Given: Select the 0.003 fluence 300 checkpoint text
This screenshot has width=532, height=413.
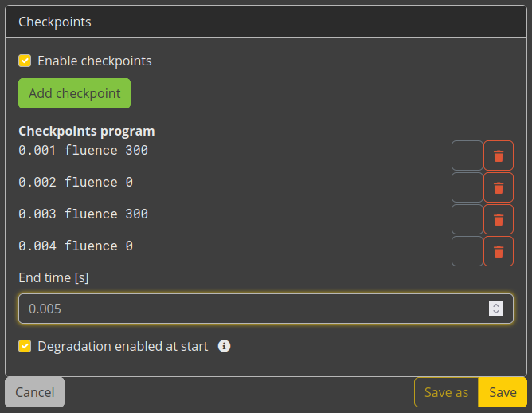Looking at the screenshot, I should 83,214.
